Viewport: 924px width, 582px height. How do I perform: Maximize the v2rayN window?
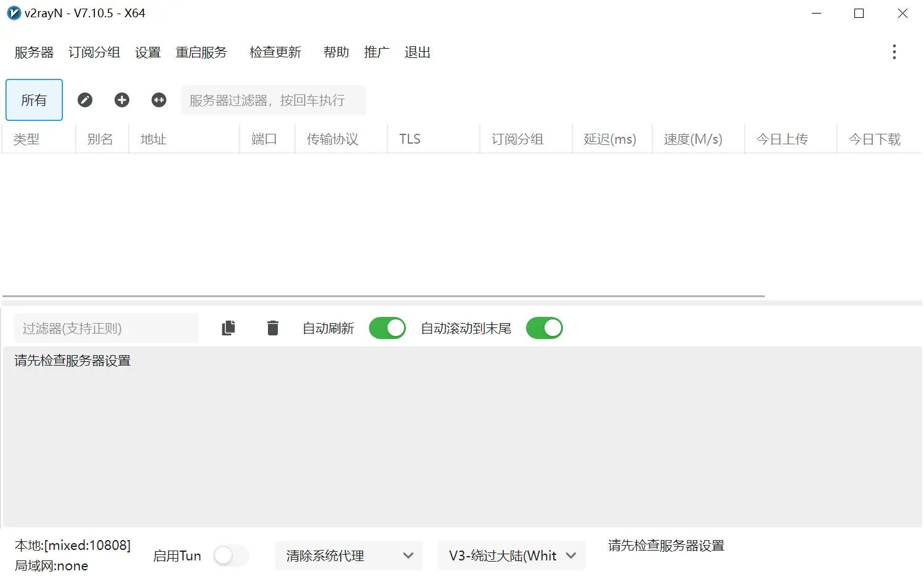point(859,13)
